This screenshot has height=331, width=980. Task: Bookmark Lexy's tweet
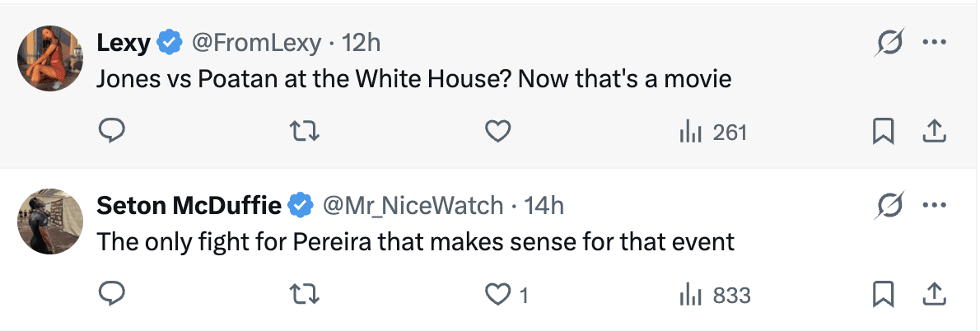click(883, 132)
